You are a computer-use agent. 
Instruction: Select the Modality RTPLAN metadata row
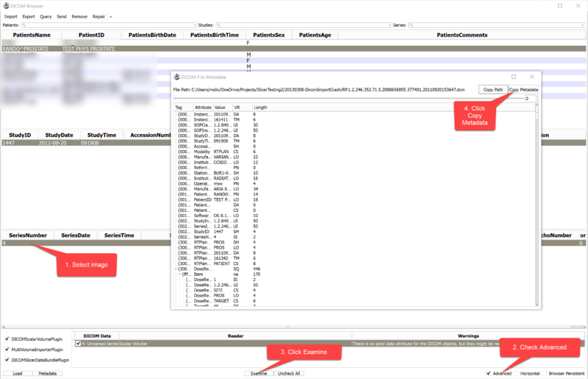point(354,152)
